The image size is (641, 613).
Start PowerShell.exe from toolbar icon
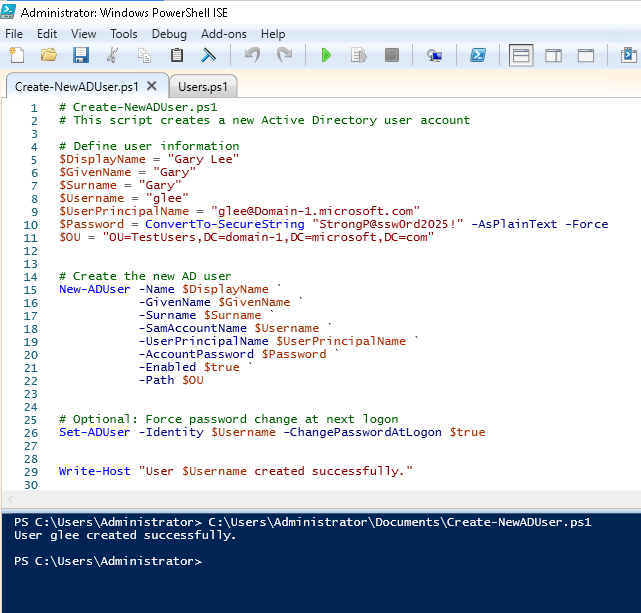pyautogui.click(x=477, y=55)
